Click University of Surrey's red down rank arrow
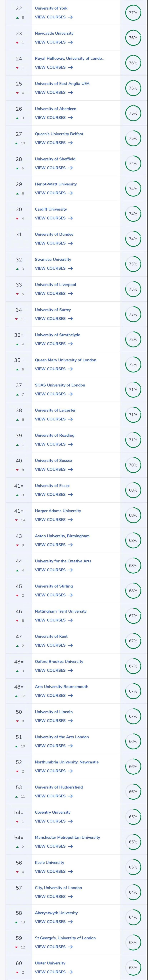Screen dimensions: 148x980 click(x=16, y=319)
